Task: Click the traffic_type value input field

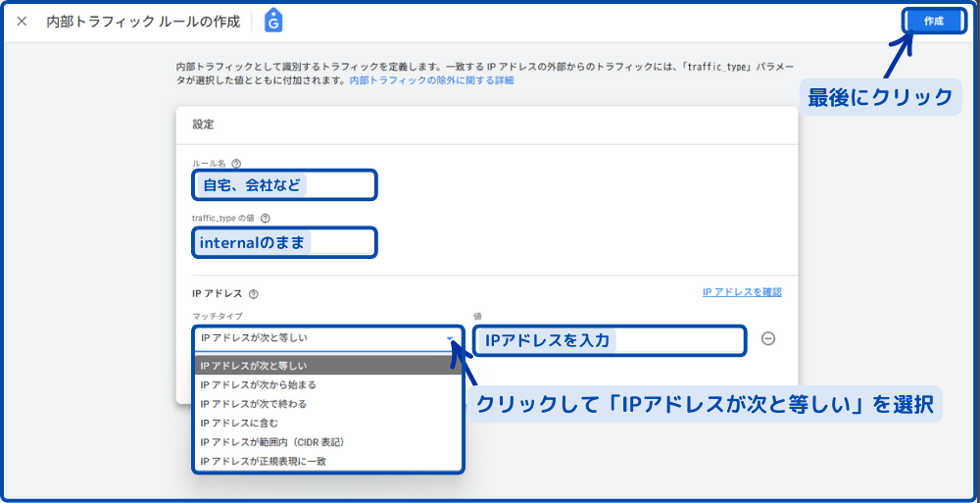Action: tap(284, 242)
